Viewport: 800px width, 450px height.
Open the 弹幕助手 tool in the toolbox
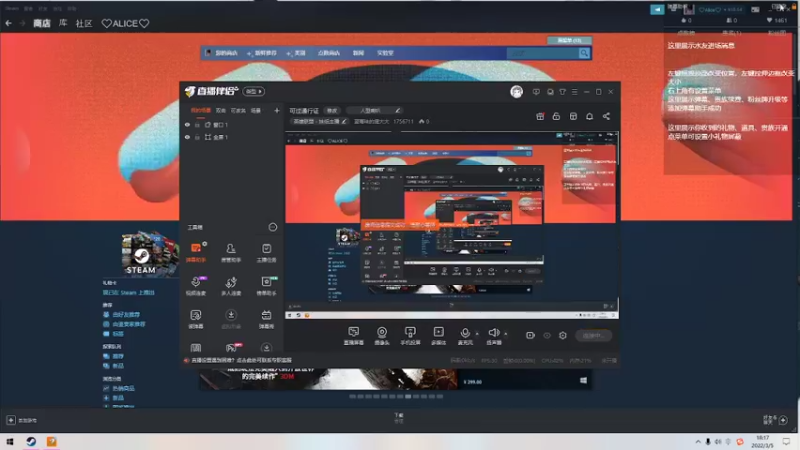196,253
